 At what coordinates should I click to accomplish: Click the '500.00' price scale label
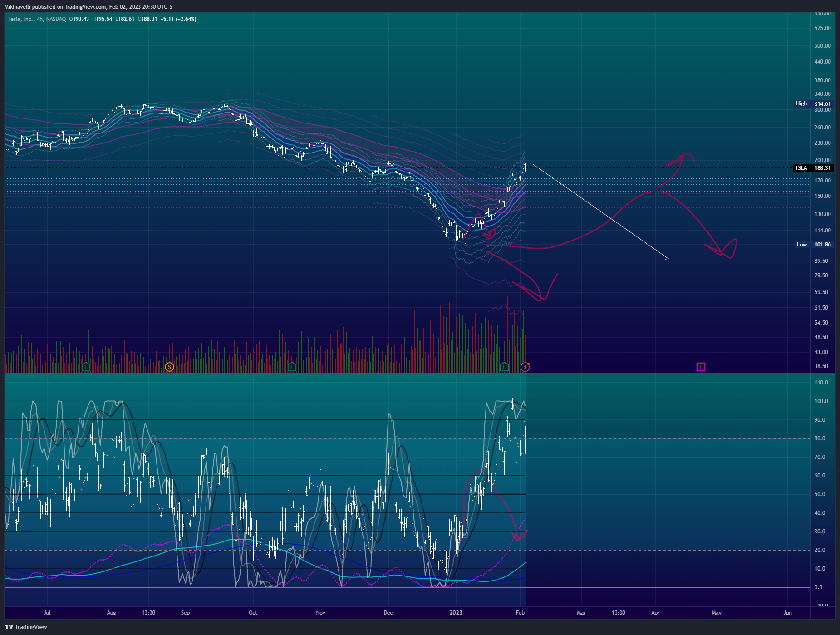click(822, 46)
